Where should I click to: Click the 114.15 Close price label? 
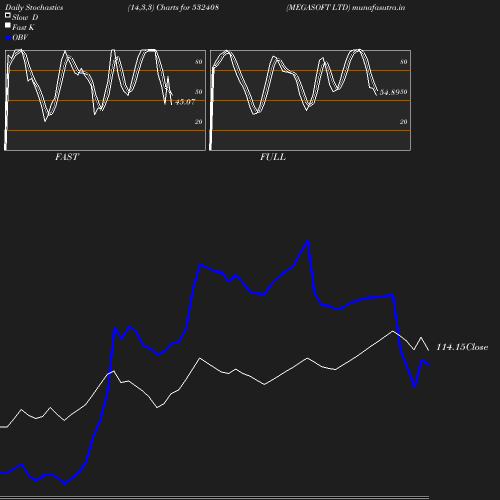pos(462,347)
